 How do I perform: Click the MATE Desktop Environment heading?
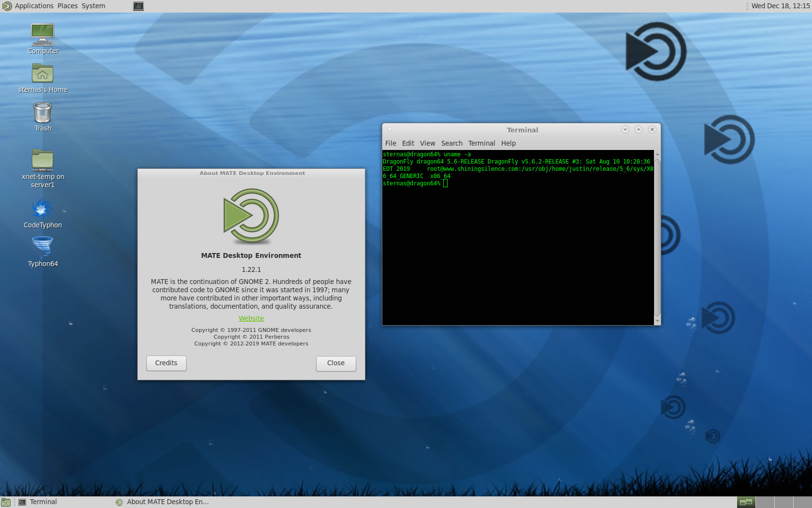click(251, 255)
